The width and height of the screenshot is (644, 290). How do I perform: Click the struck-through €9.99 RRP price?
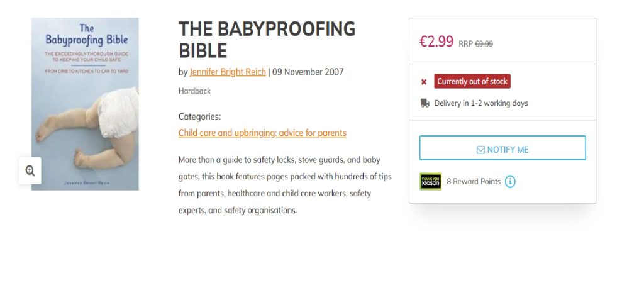click(x=484, y=44)
